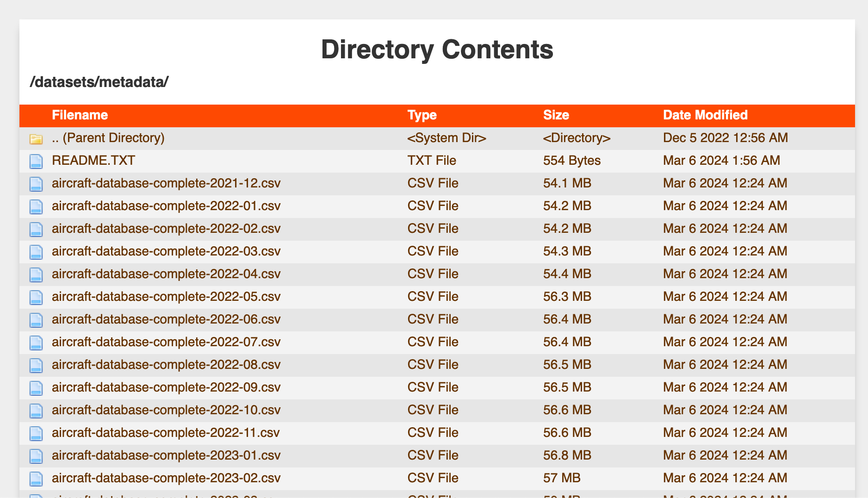Click the Type column header

coord(422,115)
